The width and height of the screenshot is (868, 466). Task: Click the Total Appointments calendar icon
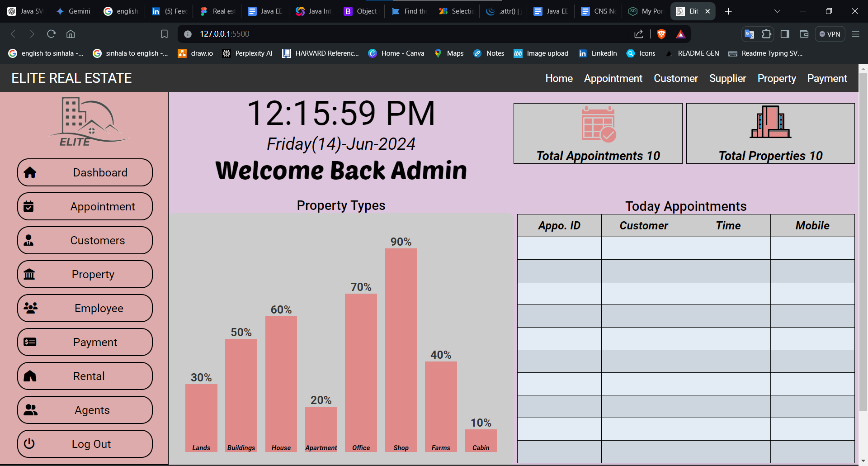point(598,124)
